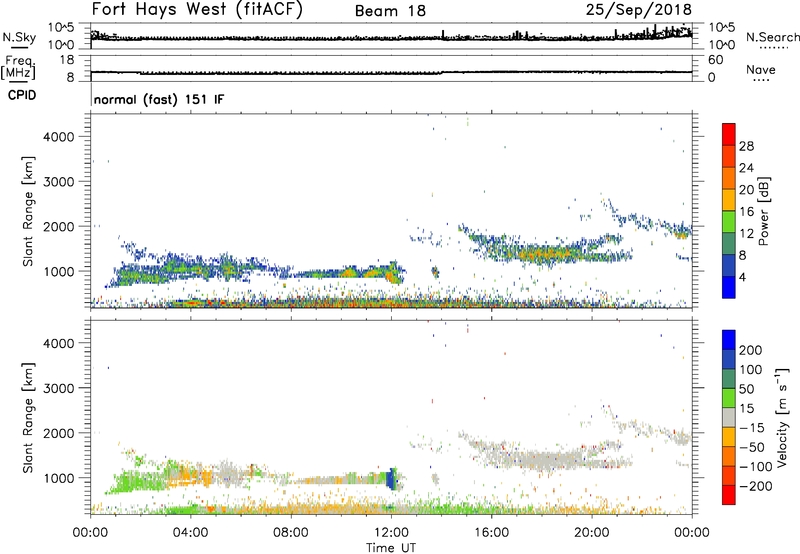
Task: Click the 'Time UT' axis label
Action: 391,548
